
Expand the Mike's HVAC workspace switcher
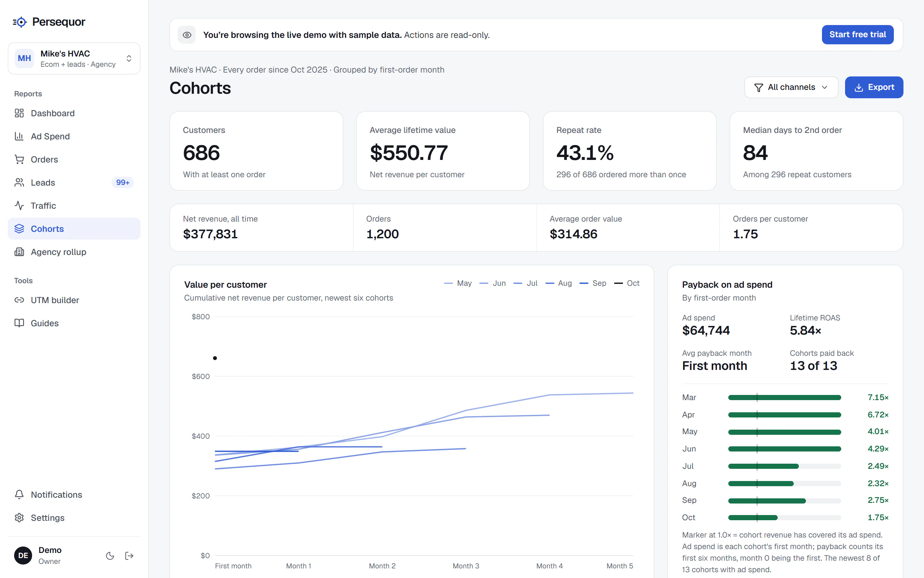[74, 58]
